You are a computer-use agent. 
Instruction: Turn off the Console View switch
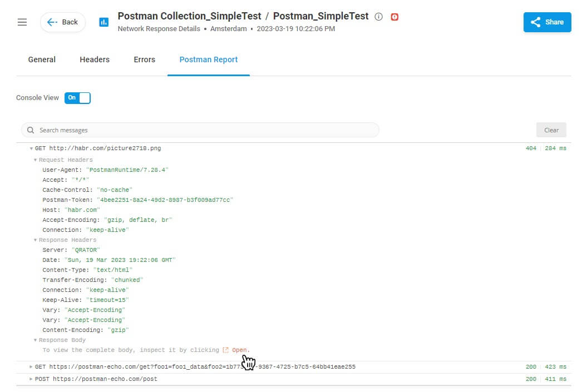(77, 98)
